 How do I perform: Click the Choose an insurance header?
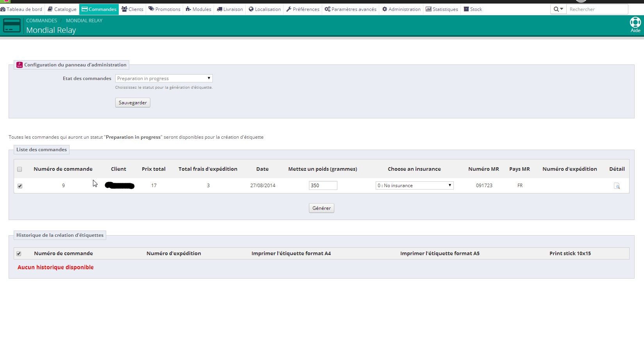coord(414,169)
